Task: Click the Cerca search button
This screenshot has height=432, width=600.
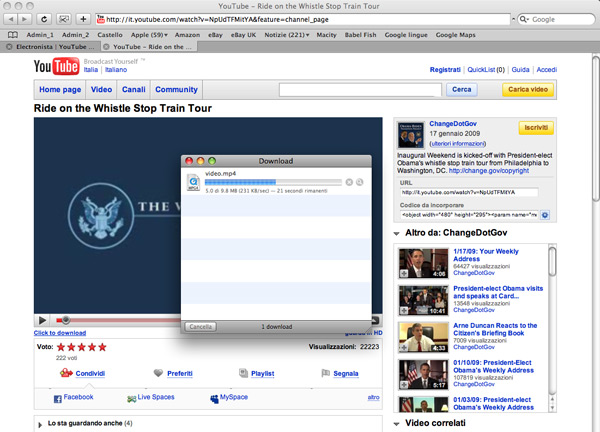Action: point(461,90)
